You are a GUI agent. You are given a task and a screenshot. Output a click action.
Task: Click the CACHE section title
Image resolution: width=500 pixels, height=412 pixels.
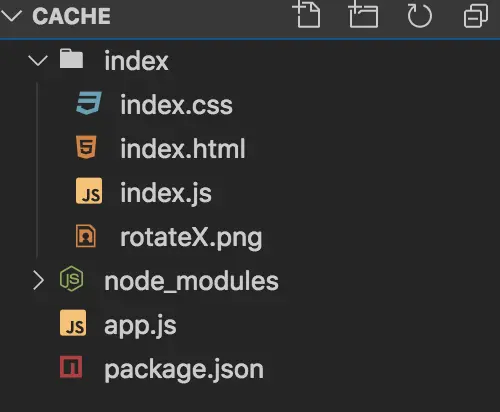point(72,16)
